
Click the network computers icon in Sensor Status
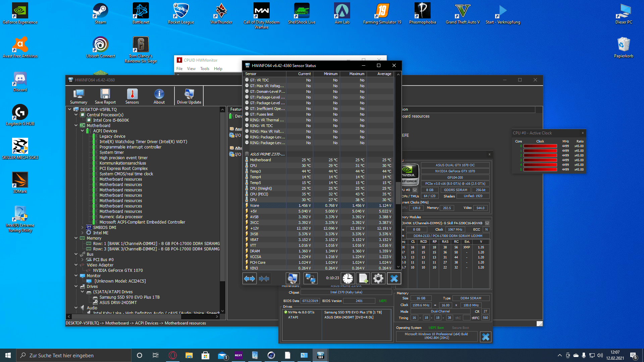point(310,279)
